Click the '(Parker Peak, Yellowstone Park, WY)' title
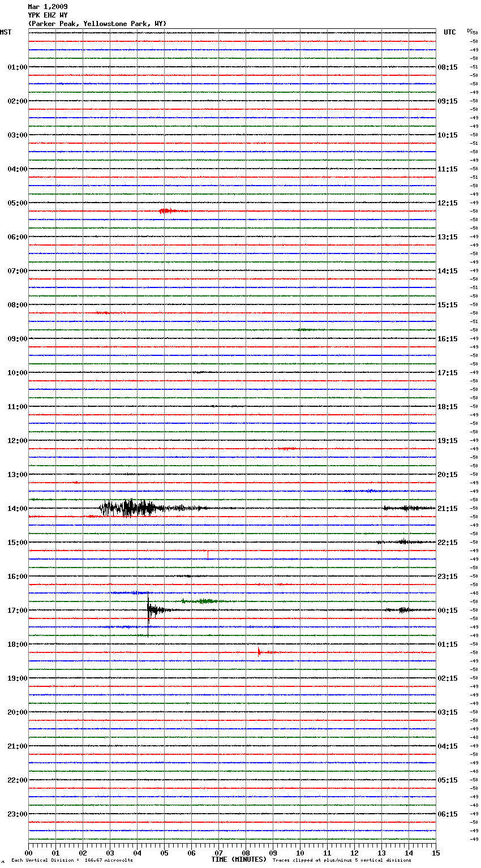 (x=97, y=24)
